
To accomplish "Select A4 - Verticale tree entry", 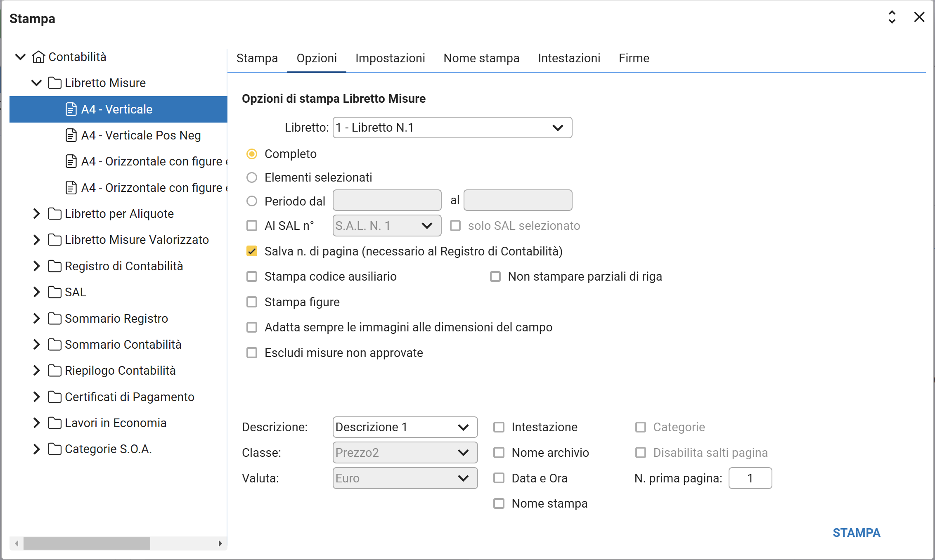I will [x=117, y=109].
